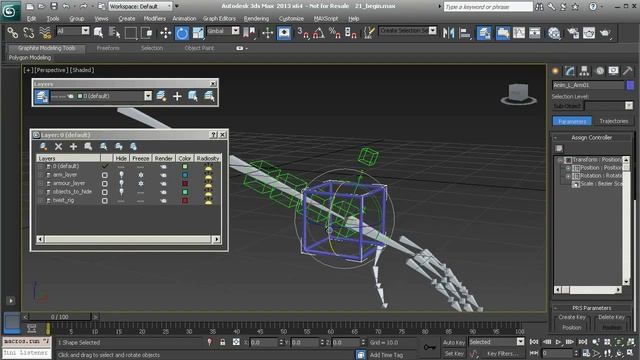Make objects_to_hide the current layer

[x=105, y=192]
